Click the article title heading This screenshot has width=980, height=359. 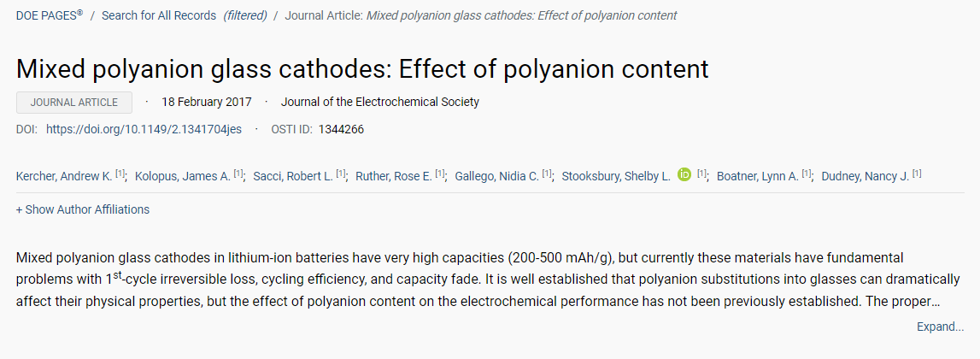362,68
